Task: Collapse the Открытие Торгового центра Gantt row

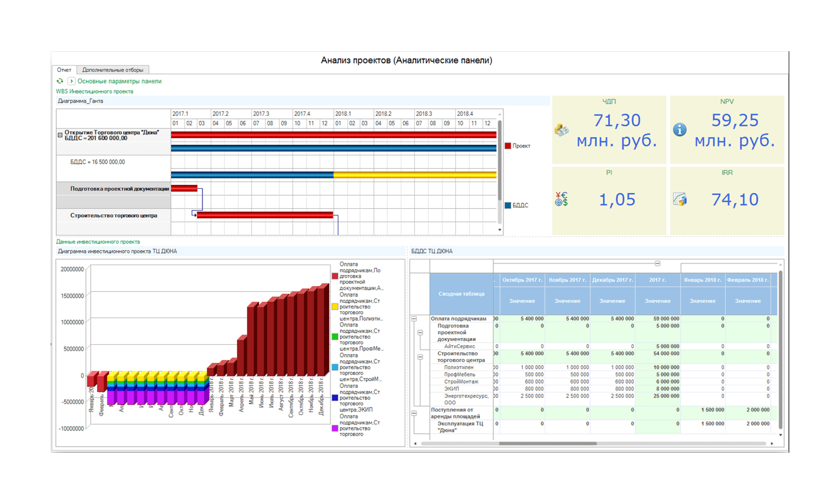Action: [x=60, y=135]
